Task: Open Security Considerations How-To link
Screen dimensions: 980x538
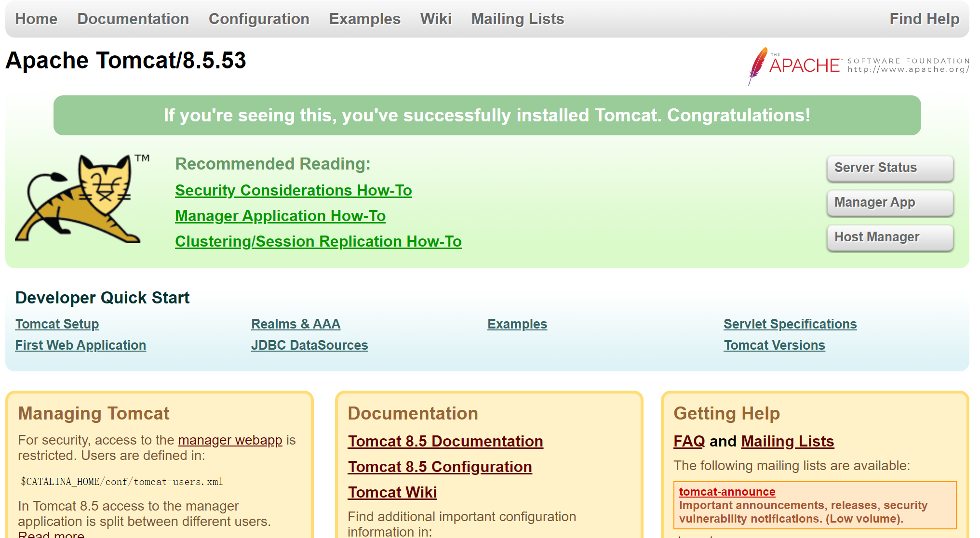Action: [293, 190]
